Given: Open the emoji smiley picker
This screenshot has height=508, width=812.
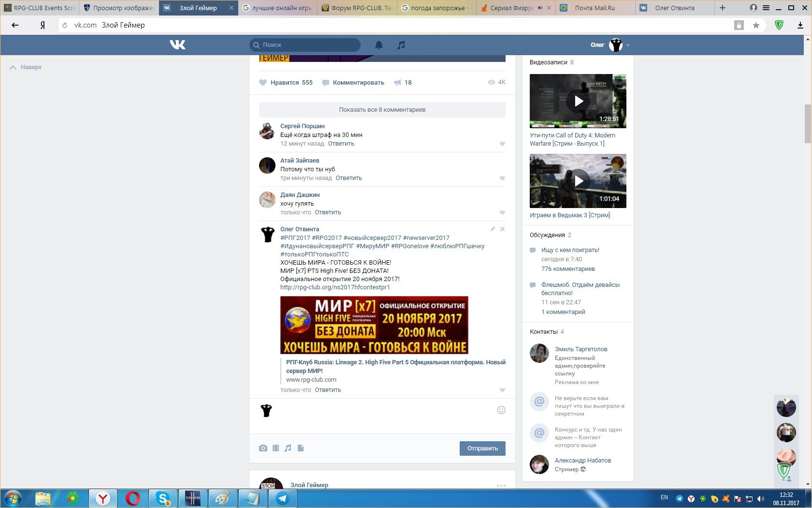Looking at the screenshot, I should point(501,410).
